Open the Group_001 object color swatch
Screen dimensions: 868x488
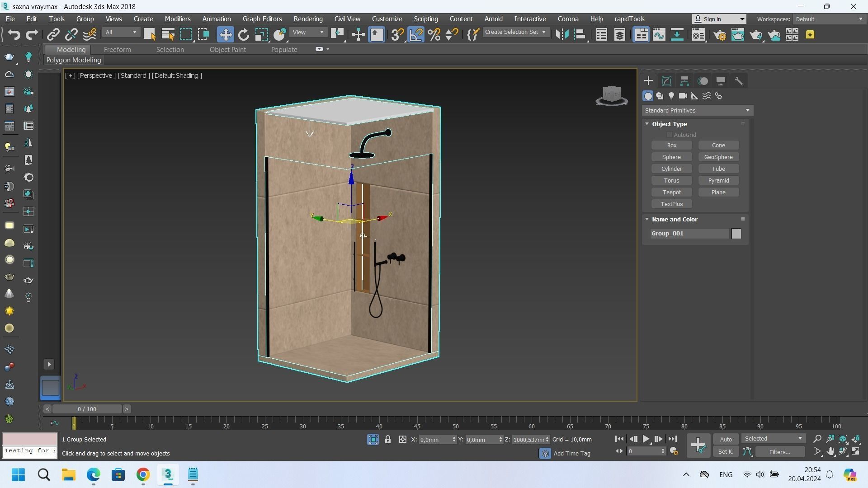pos(736,234)
